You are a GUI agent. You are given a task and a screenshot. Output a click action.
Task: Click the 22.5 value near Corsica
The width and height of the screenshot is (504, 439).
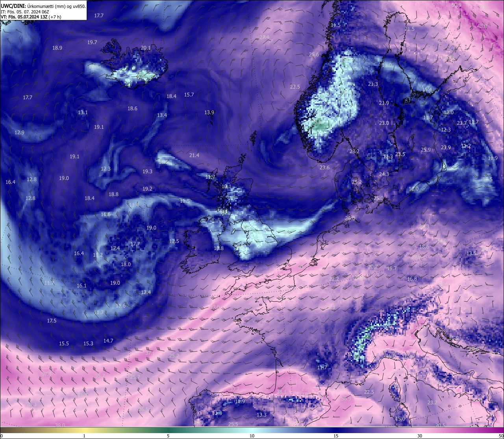(x=369, y=392)
